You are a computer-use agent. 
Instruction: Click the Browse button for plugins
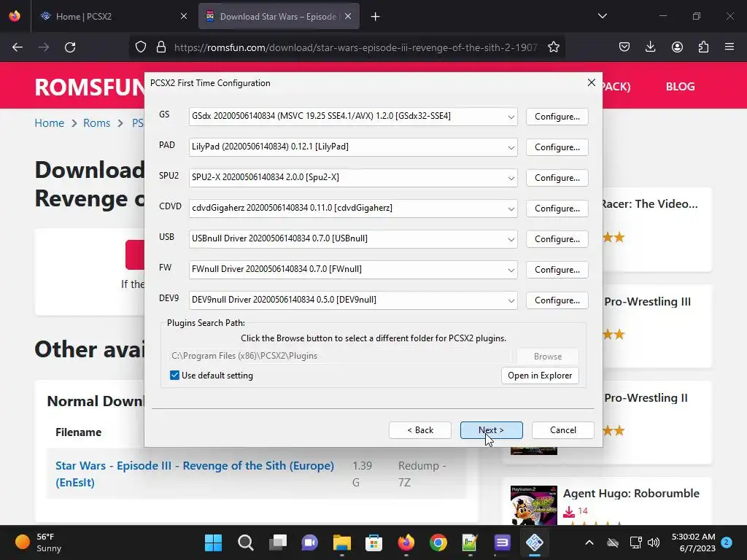[x=547, y=356]
